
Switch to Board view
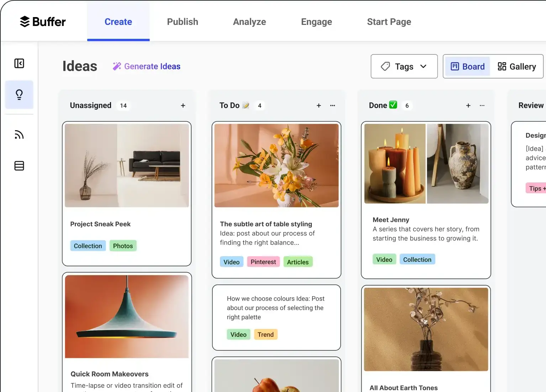click(467, 67)
